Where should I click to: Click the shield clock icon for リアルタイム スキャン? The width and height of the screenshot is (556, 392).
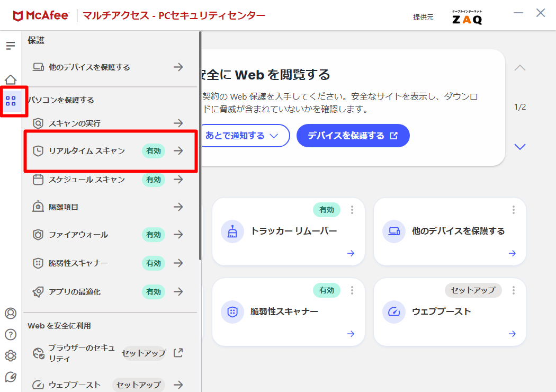pyautogui.click(x=38, y=151)
